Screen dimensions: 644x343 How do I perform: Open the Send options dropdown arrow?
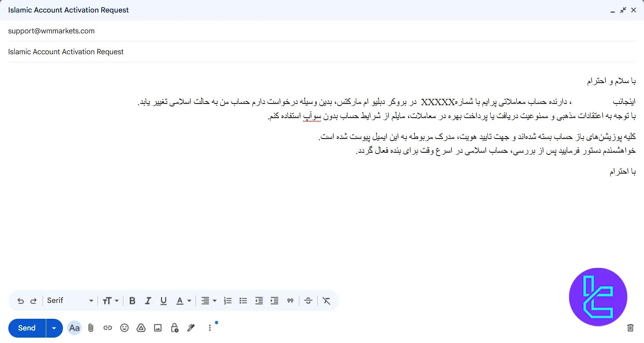[x=54, y=328]
